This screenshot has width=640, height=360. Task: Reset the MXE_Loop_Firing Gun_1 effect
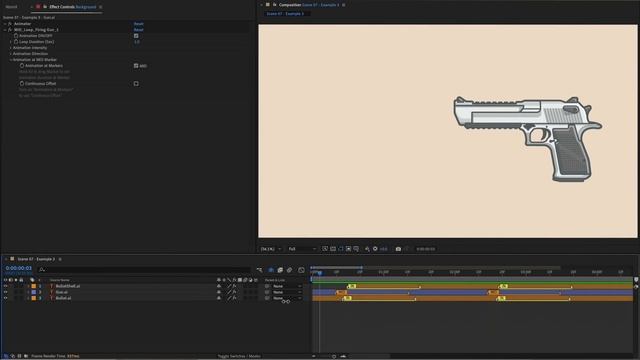(139, 30)
